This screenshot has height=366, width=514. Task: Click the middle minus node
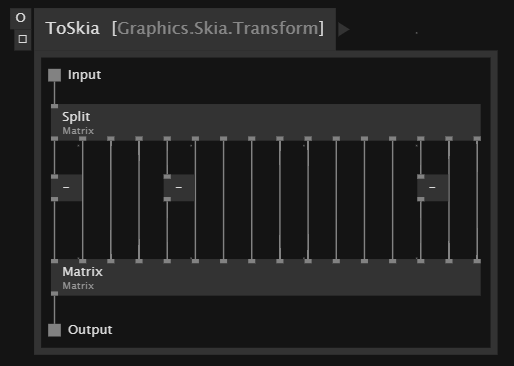[x=179, y=188]
